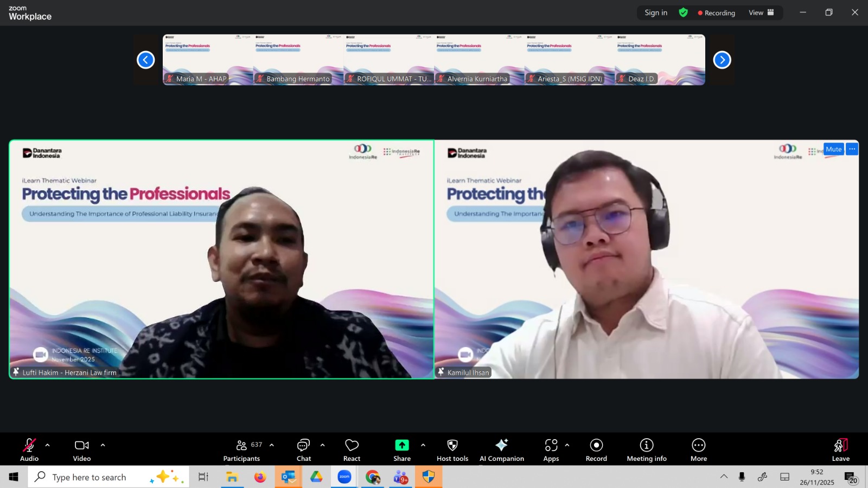This screenshot has height=488, width=868.
Task: Select Bambang Hermanto's video thumbnail
Action: click(x=298, y=60)
